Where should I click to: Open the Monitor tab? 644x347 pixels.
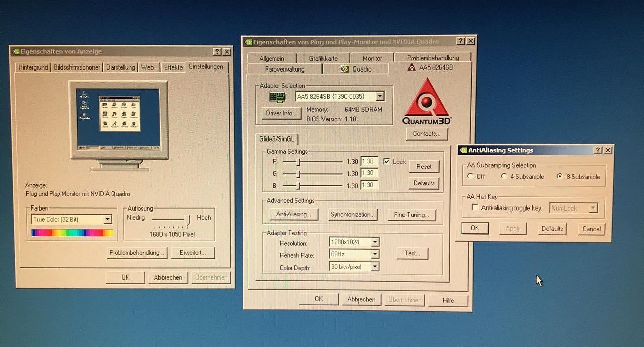(x=372, y=58)
